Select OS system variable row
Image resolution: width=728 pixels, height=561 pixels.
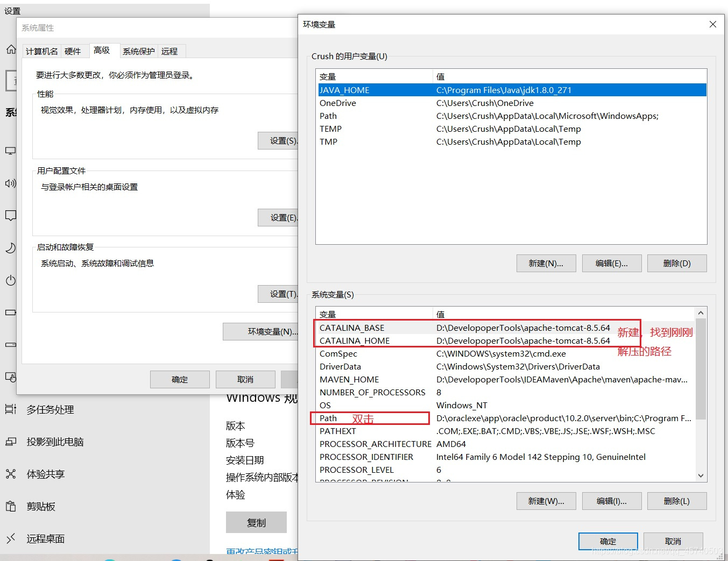tap(506, 406)
